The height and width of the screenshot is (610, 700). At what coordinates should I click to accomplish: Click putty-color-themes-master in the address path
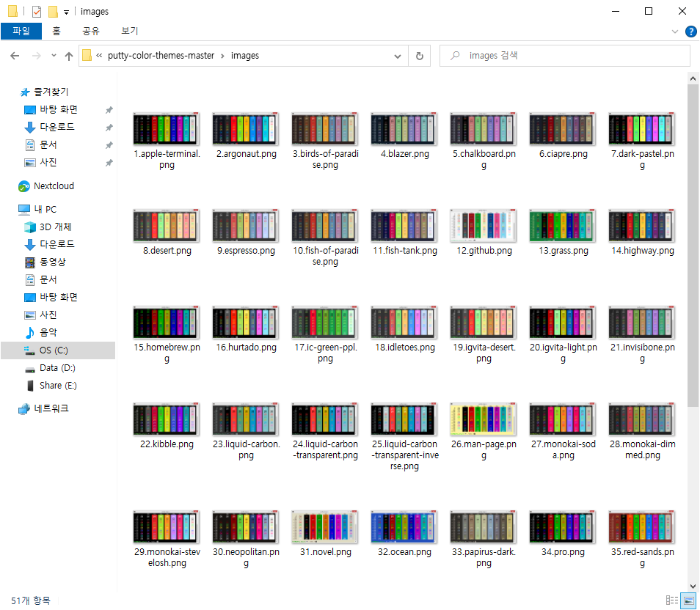coord(161,56)
